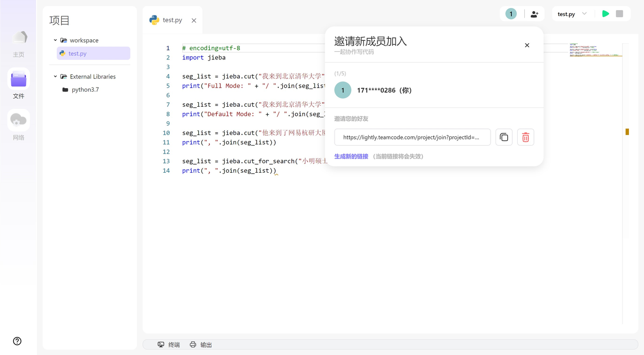This screenshot has height=355, width=644.
Task: Copy the invitation link using copy icon
Action: pos(504,137)
